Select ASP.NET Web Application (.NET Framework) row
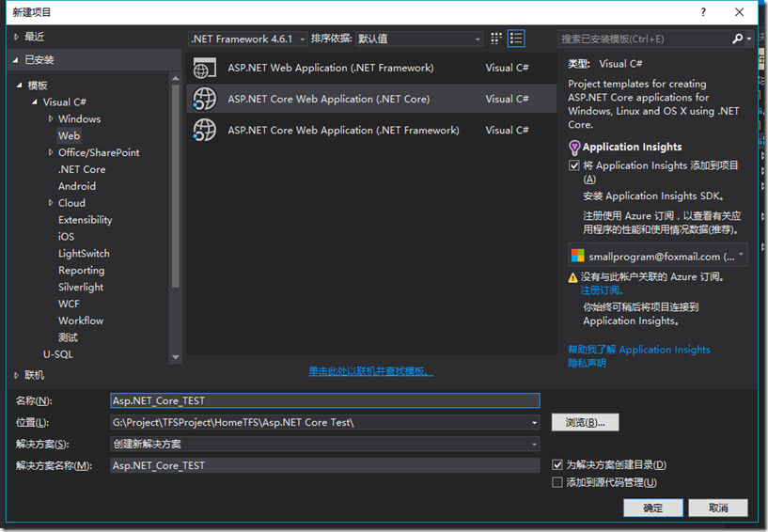Image resolution: width=768 pixels, height=532 pixels. coord(371,68)
